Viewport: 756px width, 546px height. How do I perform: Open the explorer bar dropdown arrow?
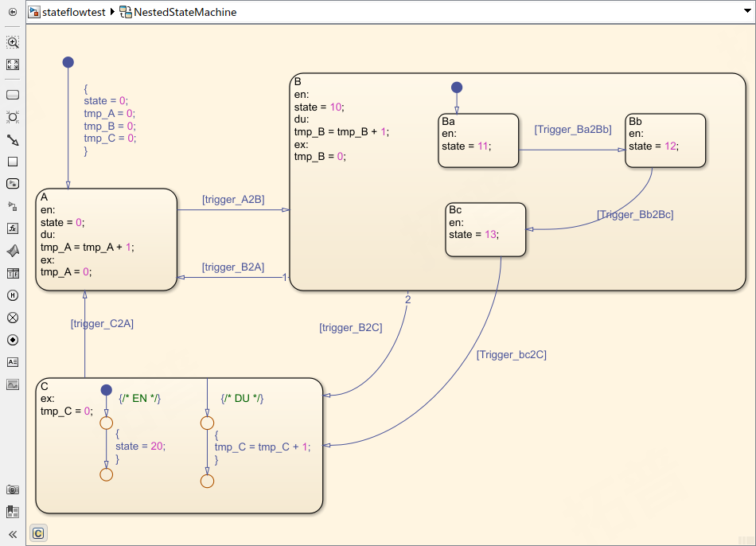pos(744,12)
